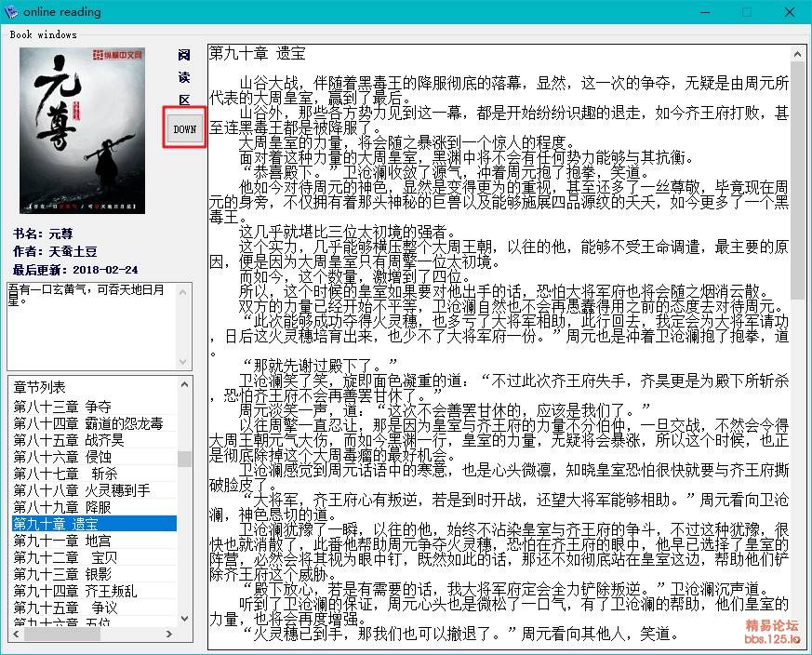Select chapter 第八十三章 争夺

click(x=62, y=407)
